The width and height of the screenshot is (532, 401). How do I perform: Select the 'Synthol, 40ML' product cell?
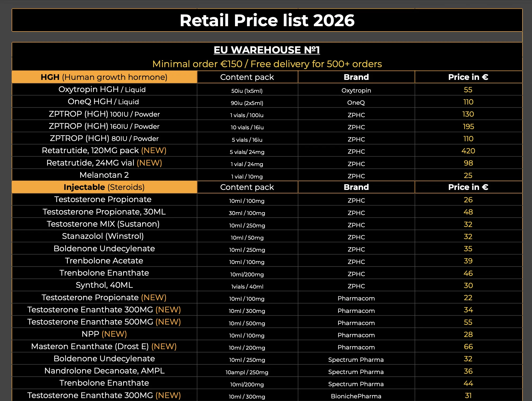[x=104, y=285]
